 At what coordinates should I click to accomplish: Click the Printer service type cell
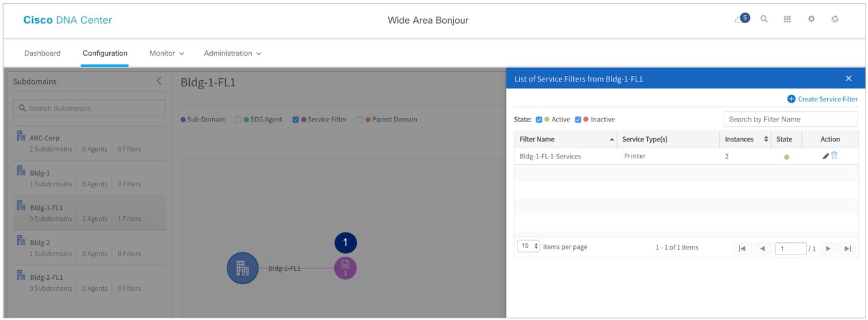coord(634,156)
